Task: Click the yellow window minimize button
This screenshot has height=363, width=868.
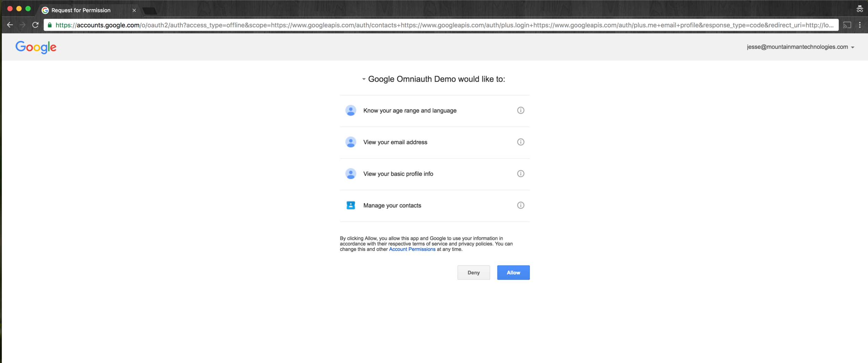Action: 19,9
